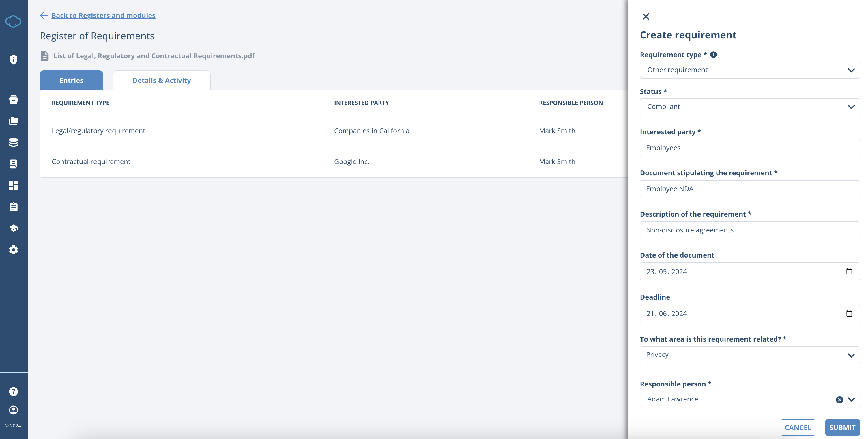
Task: Open calendar picker for Deadline field
Action: [849, 314]
